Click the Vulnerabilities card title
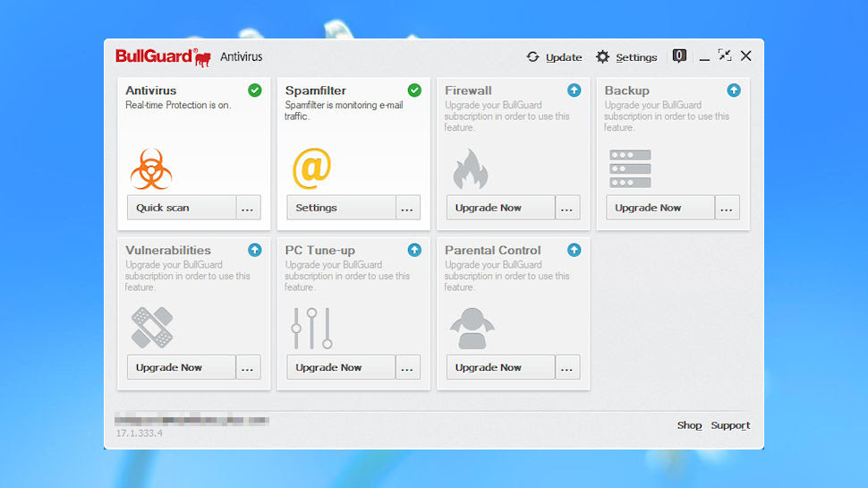The width and height of the screenshot is (868, 488). coord(167,250)
